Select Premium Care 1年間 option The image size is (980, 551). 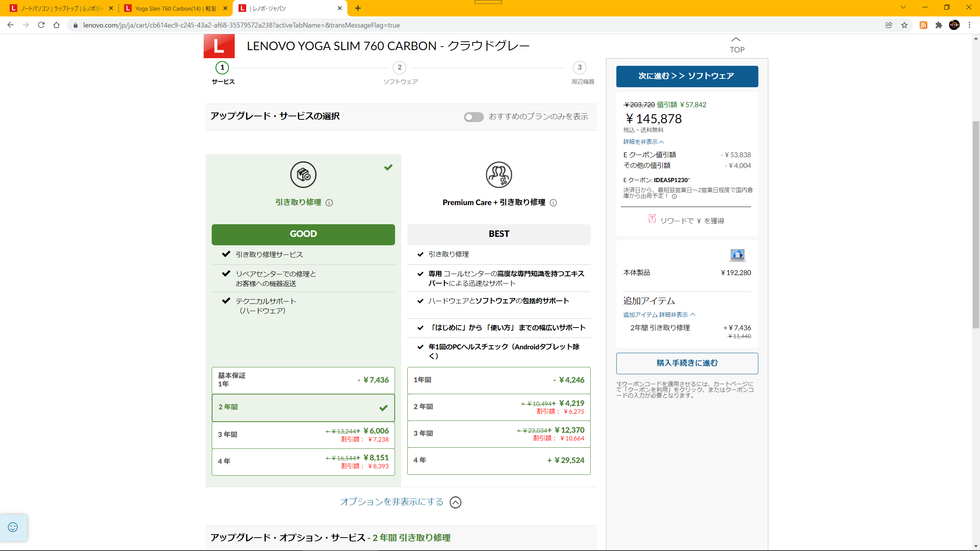(499, 380)
